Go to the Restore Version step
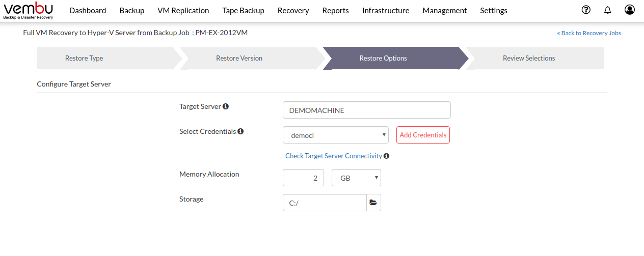Viewport: 644px width, 256px height. point(239,58)
